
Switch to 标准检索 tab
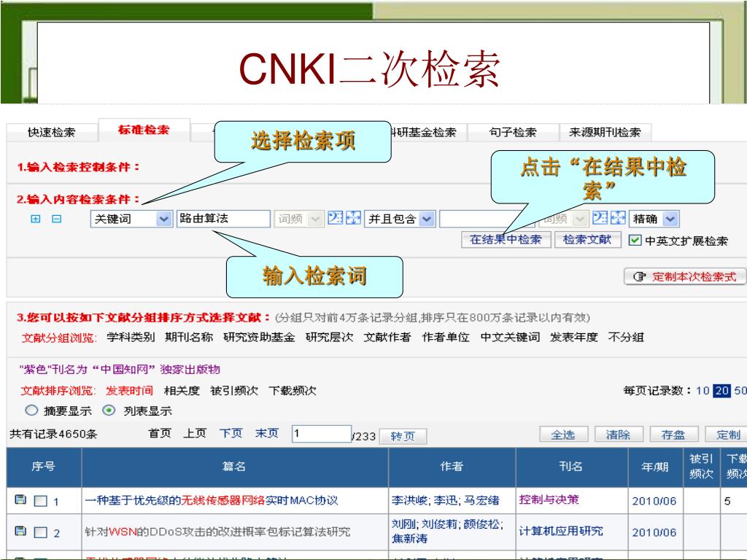144,130
